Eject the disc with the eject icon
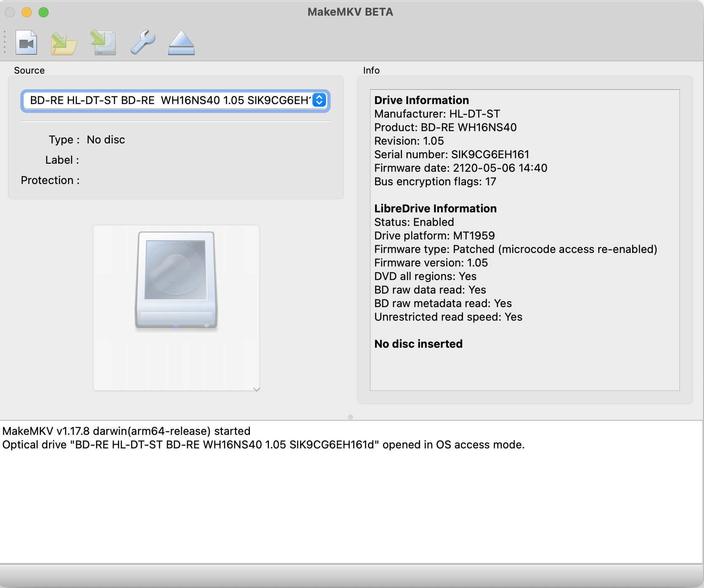This screenshot has width=704, height=588. [181, 43]
